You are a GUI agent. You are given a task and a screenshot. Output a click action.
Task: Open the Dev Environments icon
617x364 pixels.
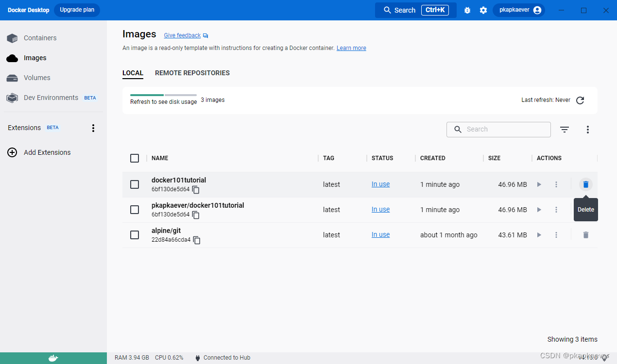tap(12, 98)
